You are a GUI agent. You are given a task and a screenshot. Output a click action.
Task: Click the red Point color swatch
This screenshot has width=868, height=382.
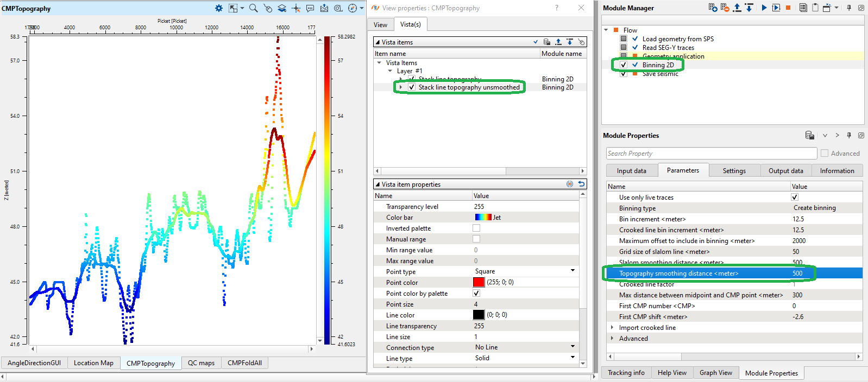point(479,282)
